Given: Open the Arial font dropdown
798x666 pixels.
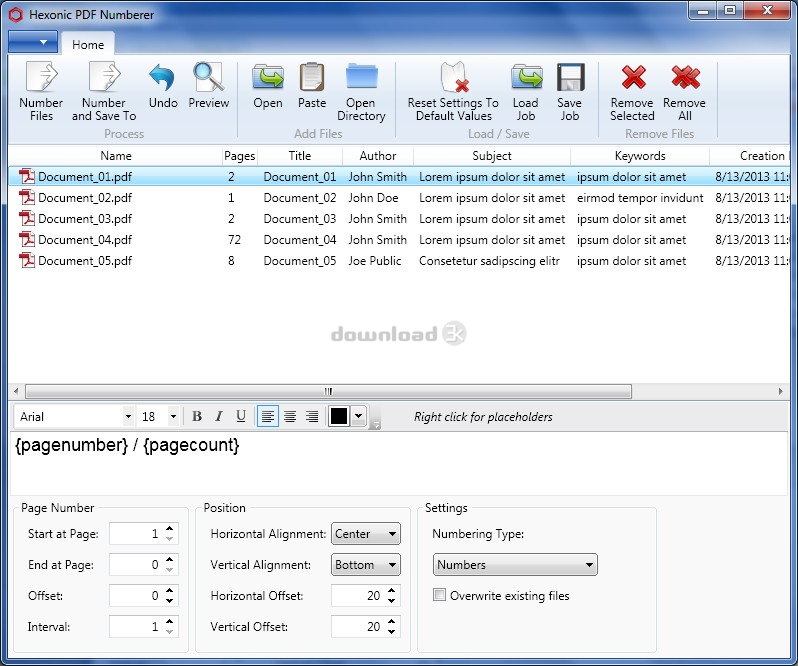Looking at the screenshot, I should [x=128, y=417].
